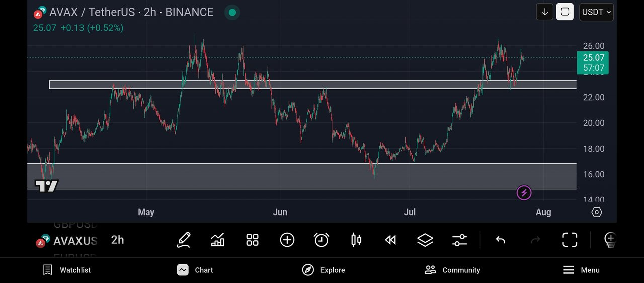Tap the Jul label on time axis
This screenshot has width=644, height=283.
[x=410, y=212]
